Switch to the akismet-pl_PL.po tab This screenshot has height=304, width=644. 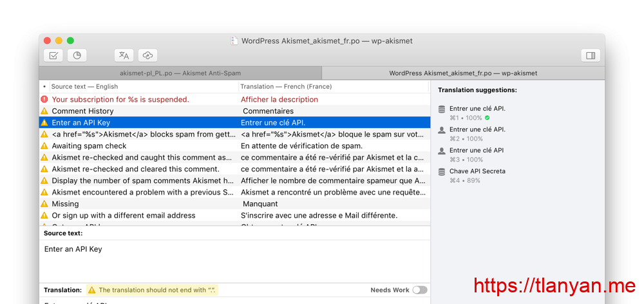pos(180,73)
